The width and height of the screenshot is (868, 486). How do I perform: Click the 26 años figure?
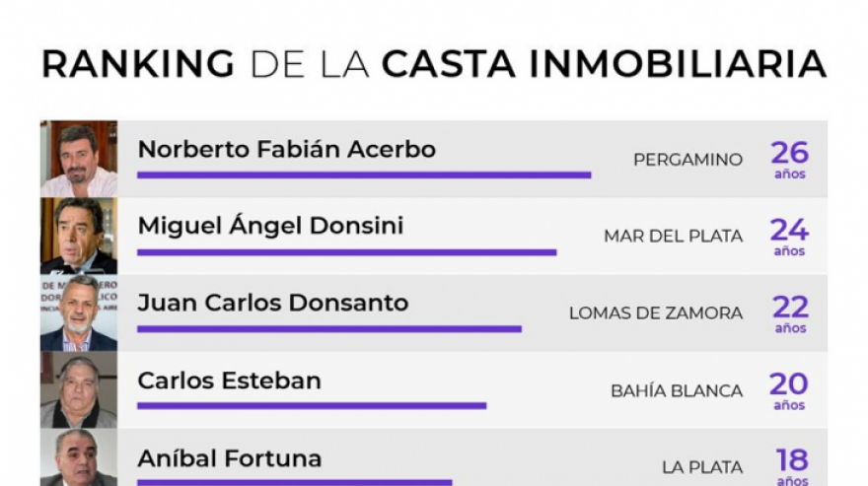click(790, 160)
